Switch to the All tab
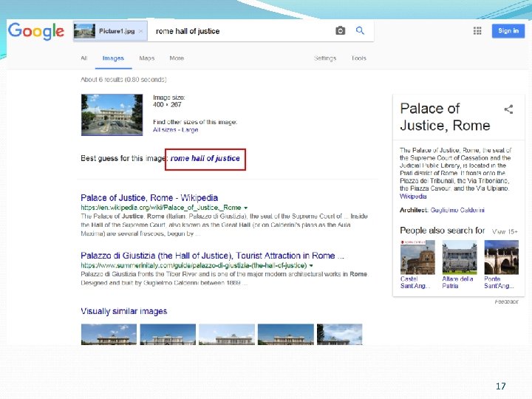 coord(84,58)
